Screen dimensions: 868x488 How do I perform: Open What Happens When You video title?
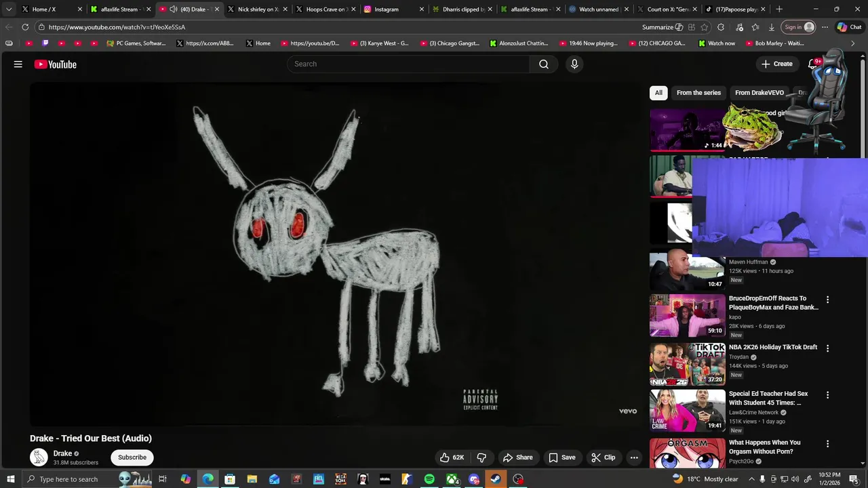click(765, 447)
